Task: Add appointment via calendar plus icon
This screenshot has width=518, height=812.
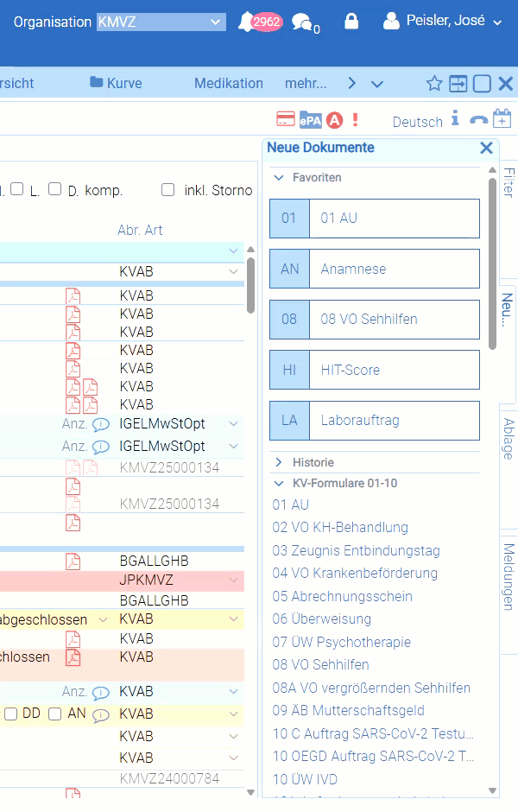Action: 502,119
